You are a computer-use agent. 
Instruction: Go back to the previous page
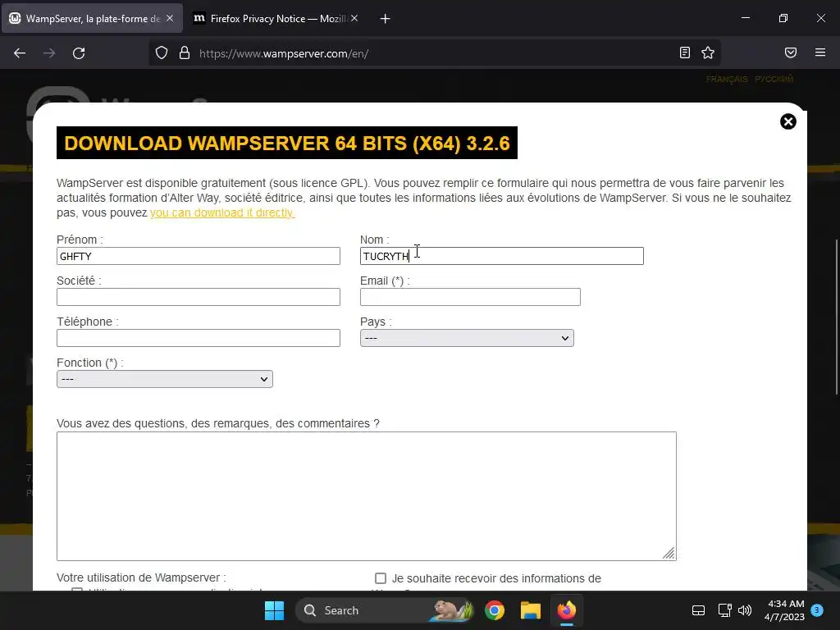tap(20, 53)
